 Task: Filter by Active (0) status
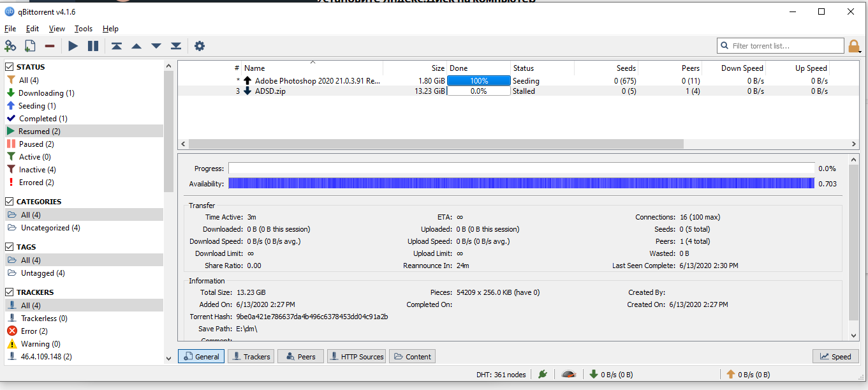(x=84, y=156)
